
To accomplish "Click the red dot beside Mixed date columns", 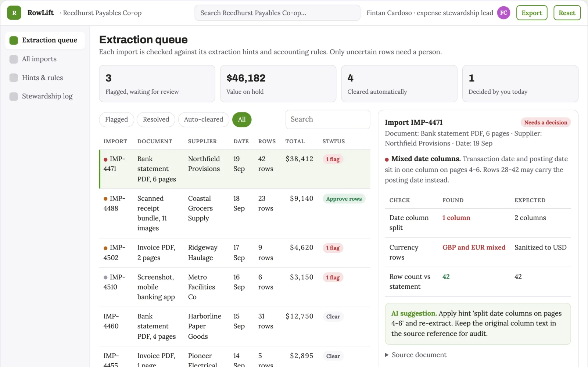I will coord(387,159).
